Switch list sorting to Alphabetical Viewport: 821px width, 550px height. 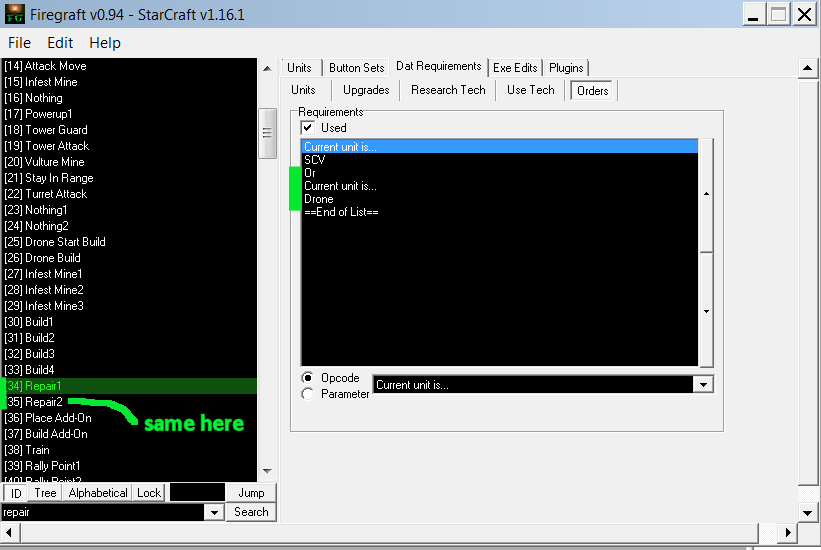(x=98, y=493)
